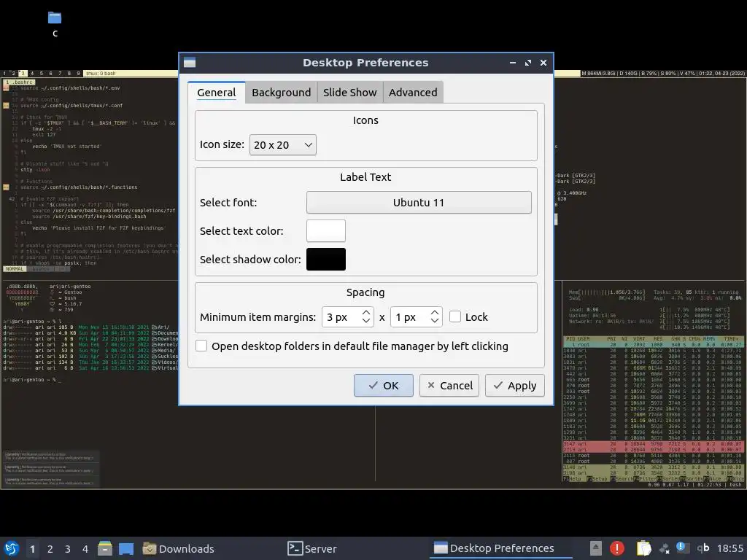
Task: Open the LXQt application menu icon
Action: (12, 548)
